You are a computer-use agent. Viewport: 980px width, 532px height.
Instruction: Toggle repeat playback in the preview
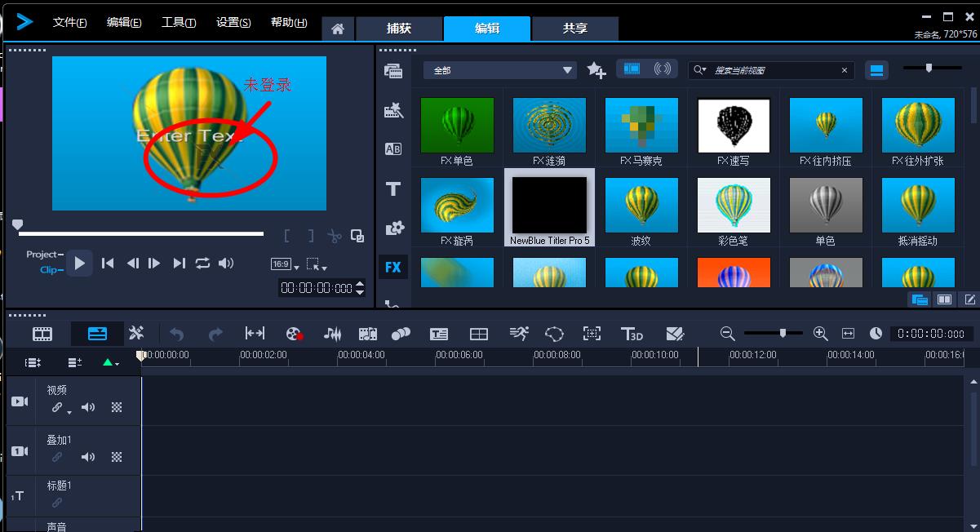point(202,263)
